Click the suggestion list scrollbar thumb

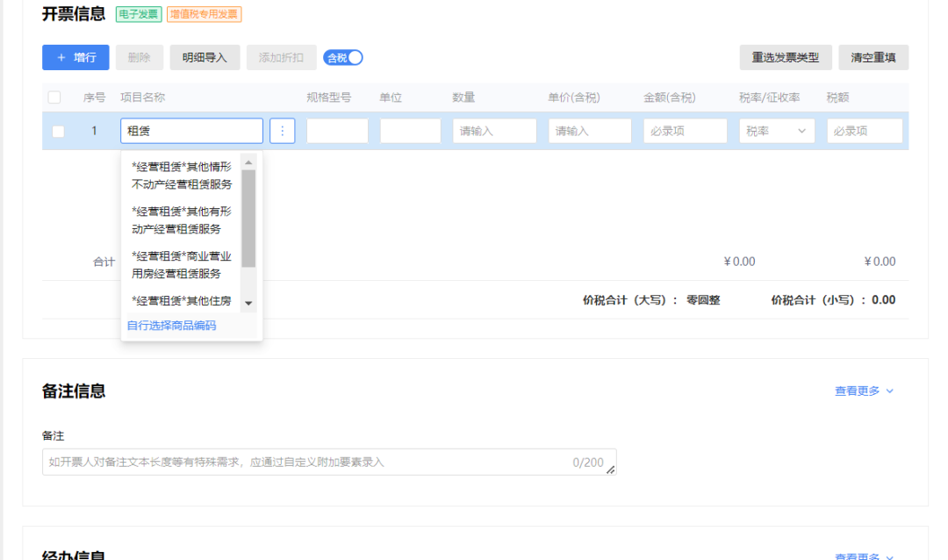pos(248,219)
